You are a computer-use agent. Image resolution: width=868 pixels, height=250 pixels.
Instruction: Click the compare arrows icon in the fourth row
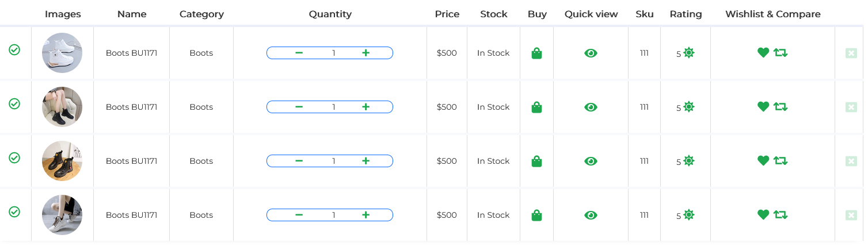point(781,215)
